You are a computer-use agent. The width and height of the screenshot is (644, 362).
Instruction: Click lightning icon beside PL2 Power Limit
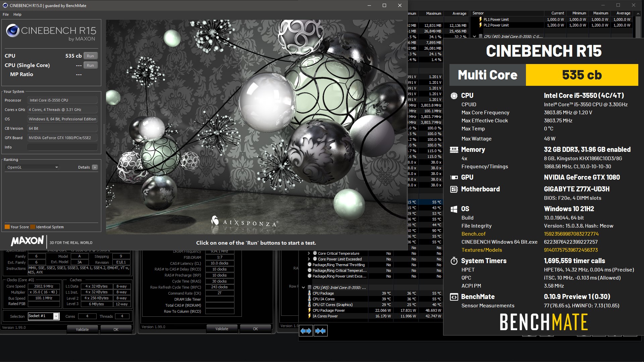480,25
